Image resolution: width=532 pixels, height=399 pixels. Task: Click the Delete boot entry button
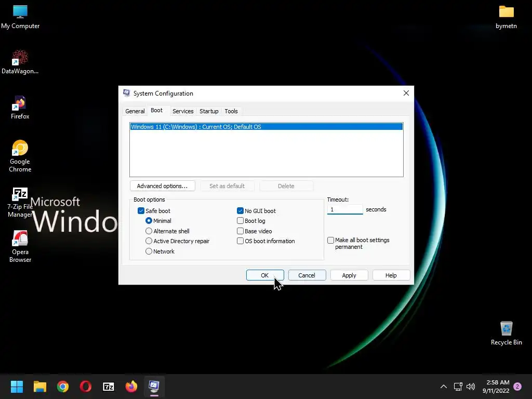(x=286, y=186)
